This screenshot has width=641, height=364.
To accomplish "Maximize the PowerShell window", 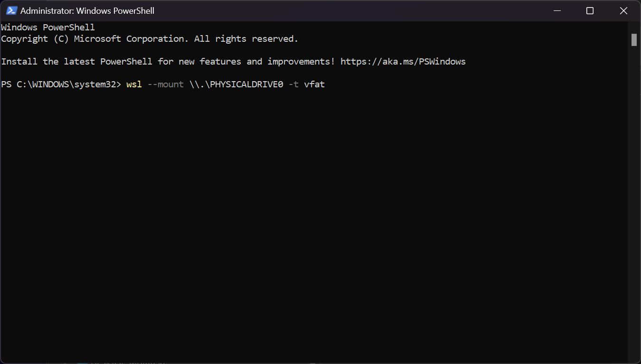I will point(590,10).
